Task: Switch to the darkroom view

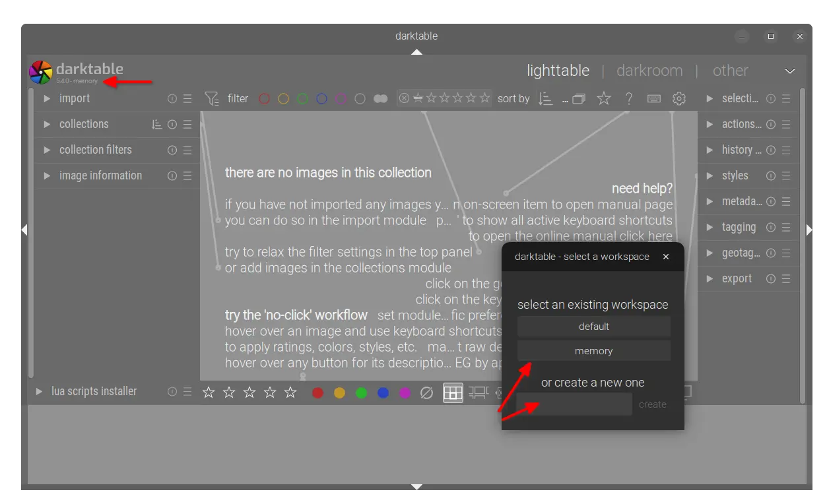Action: coord(649,71)
